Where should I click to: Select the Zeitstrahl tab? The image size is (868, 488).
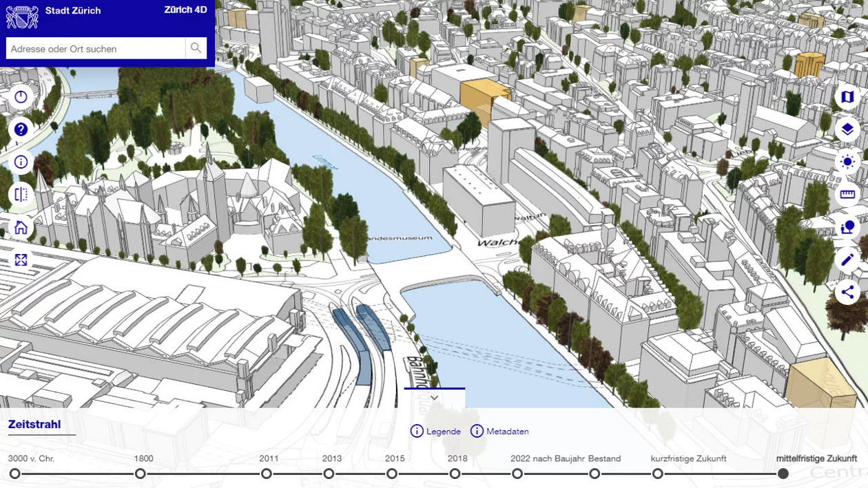(34, 425)
